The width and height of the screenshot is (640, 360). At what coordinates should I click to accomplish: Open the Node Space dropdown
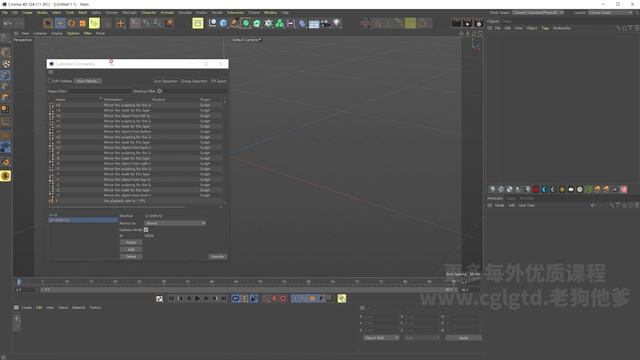tap(539, 13)
